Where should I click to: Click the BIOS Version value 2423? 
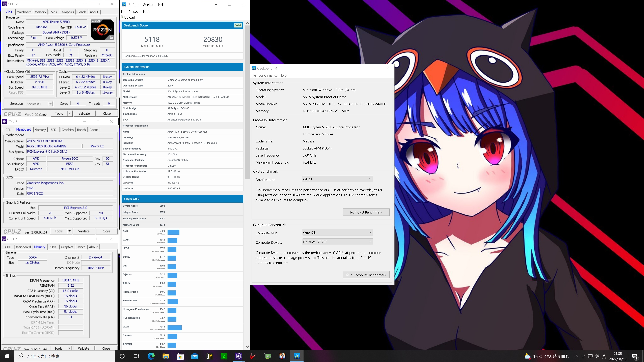coord(70,188)
